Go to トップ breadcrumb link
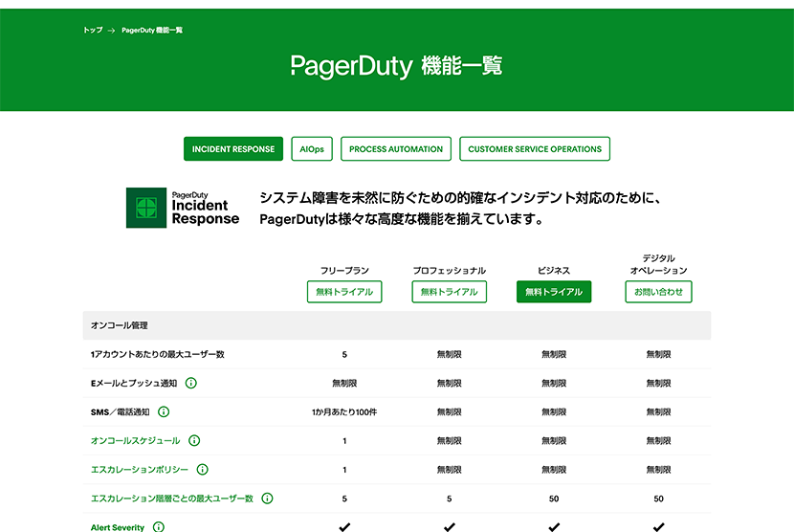Screen dimensions: 794x532 93,31
